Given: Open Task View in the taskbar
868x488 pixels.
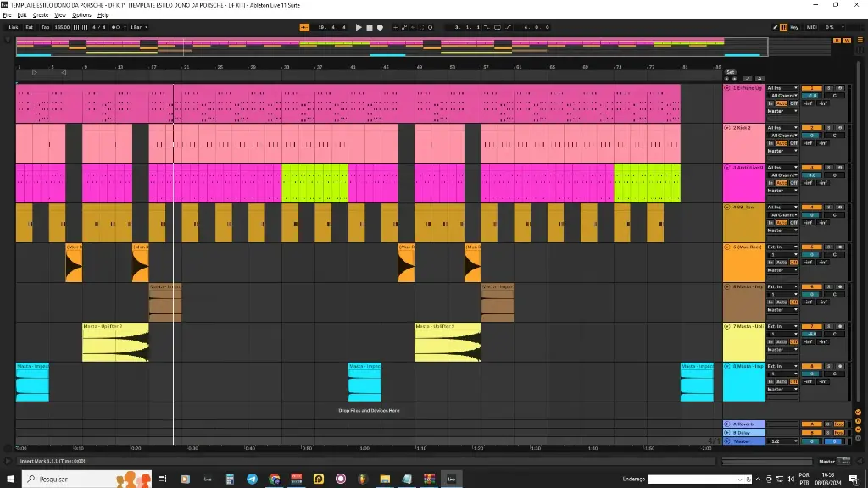Looking at the screenshot, I should 163,480.
